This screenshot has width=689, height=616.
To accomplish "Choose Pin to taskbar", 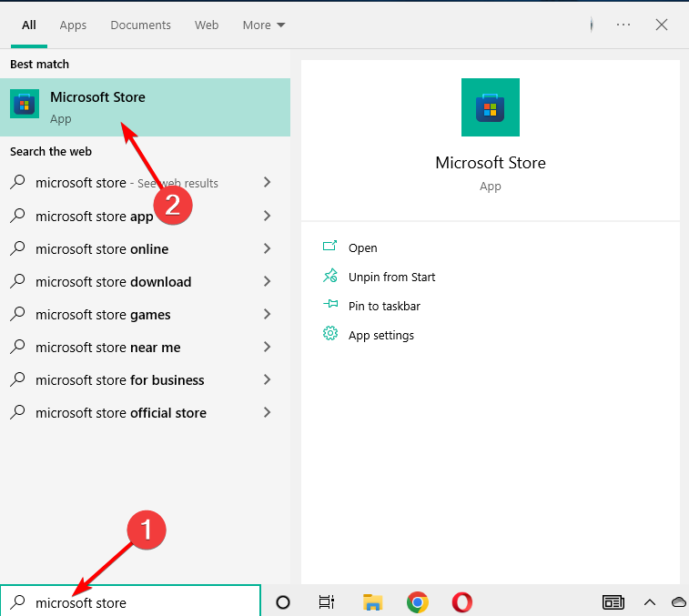I will [x=384, y=306].
